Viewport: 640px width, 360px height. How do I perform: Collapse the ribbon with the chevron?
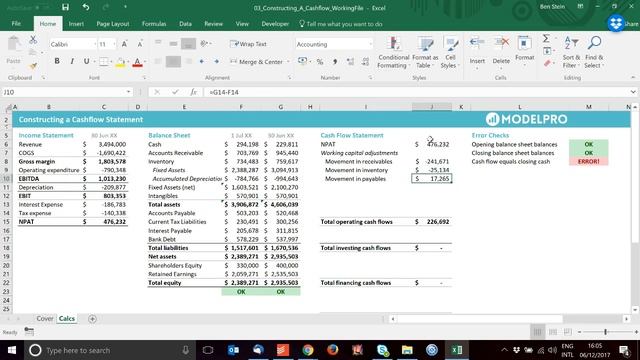[633, 78]
